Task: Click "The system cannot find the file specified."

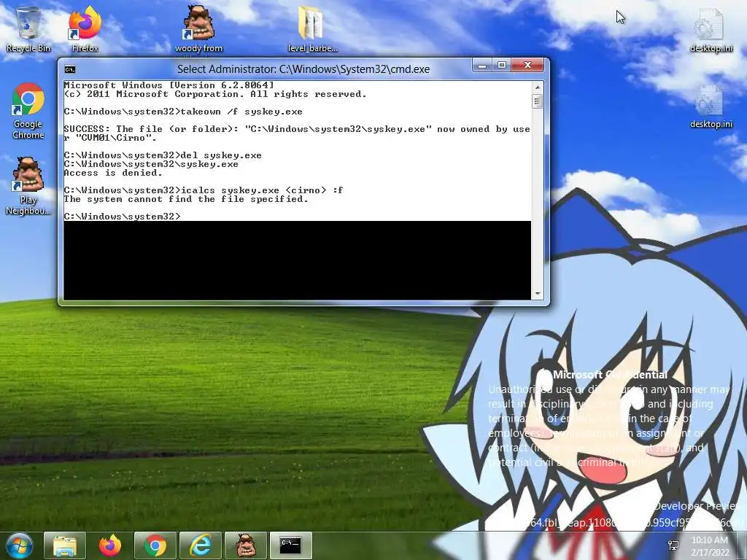Action: tap(186, 199)
